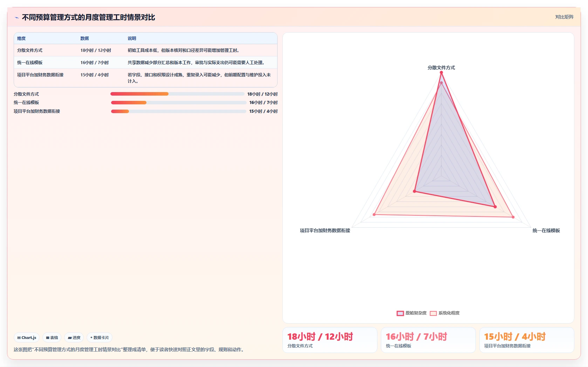
Task: Click the 18小时 / 12小时 progress value
Action: (262, 94)
